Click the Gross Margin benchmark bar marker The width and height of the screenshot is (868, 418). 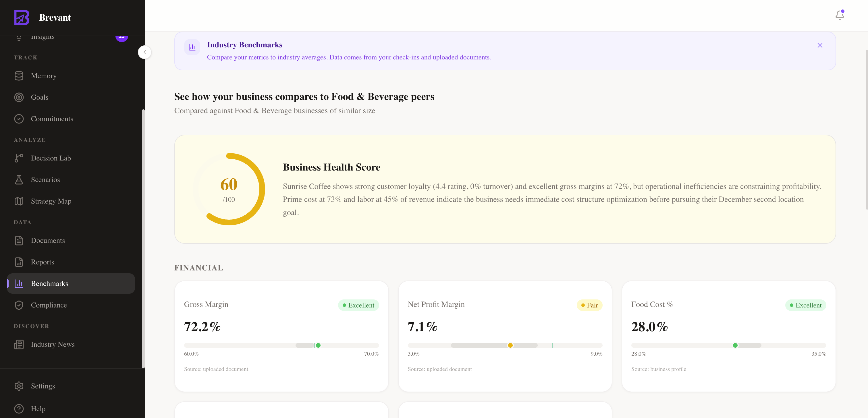[318, 345]
